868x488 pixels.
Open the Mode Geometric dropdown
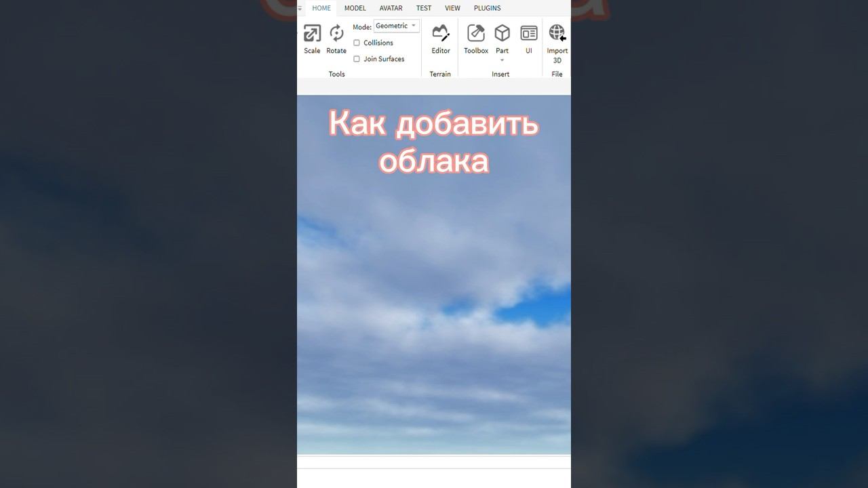397,26
